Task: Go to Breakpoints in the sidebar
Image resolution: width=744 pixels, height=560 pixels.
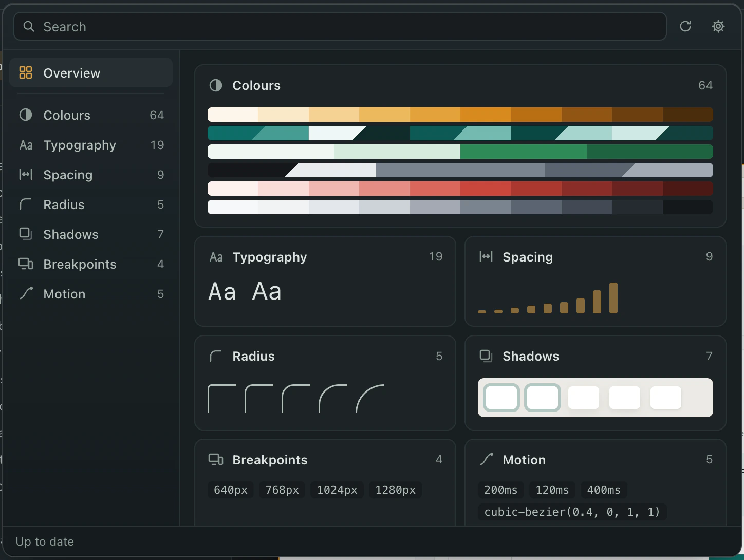Action: point(91,264)
